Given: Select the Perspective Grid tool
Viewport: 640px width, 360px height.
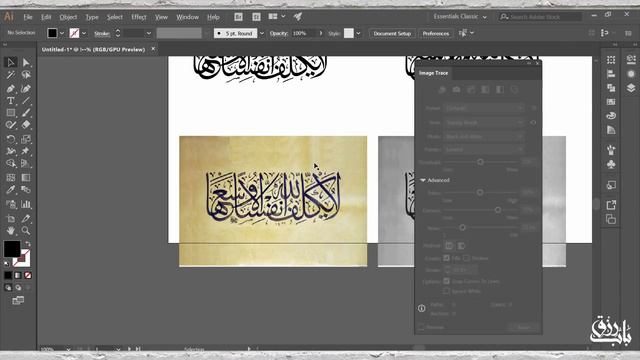Looking at the screenshot, I should click(x=26, y=163).
